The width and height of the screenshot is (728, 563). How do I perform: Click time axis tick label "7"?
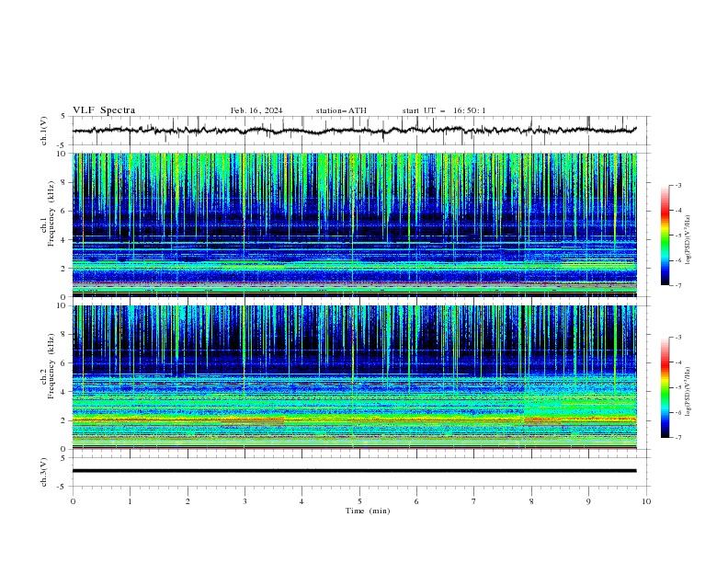coord(474,501)
